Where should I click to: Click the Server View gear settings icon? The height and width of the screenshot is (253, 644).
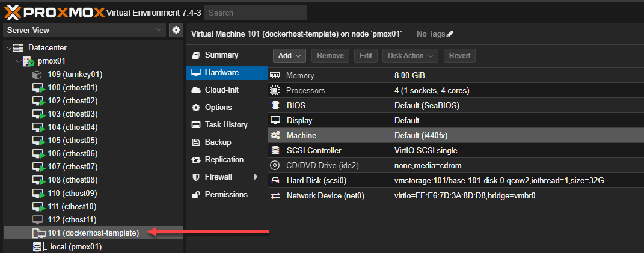tap(176, 30)
